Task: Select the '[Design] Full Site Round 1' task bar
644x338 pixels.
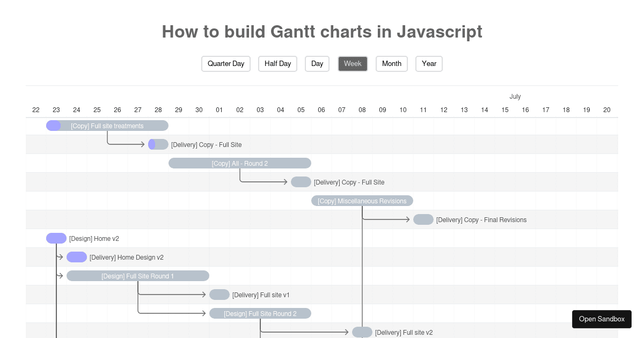Action: click(x=138, y=276)
